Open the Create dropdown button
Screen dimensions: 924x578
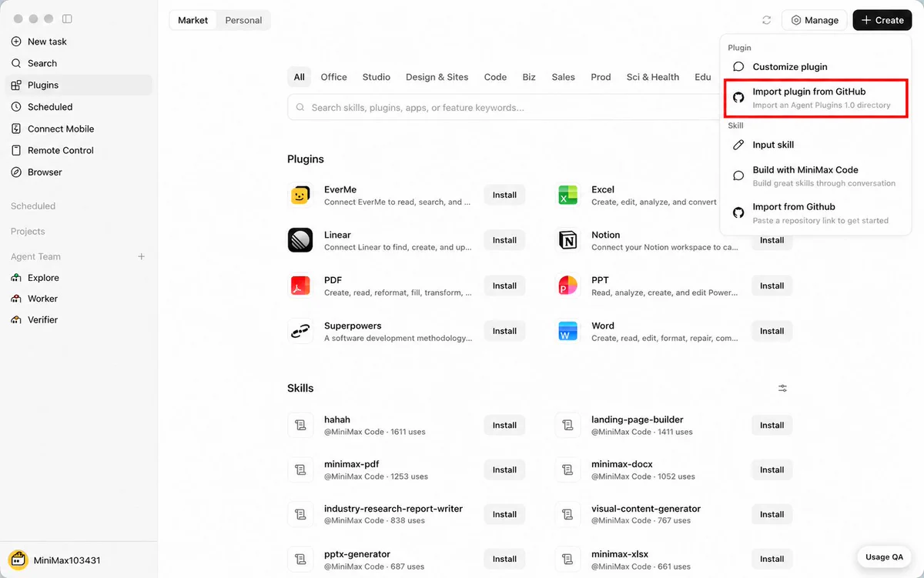(882, 20)
